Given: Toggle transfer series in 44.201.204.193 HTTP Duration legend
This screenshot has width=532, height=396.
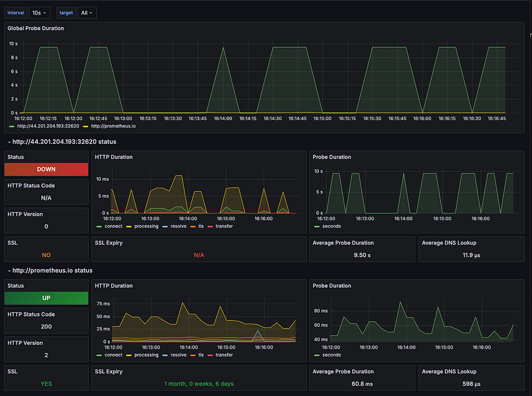Looking at the screenshot, I should tap(224, 226).
